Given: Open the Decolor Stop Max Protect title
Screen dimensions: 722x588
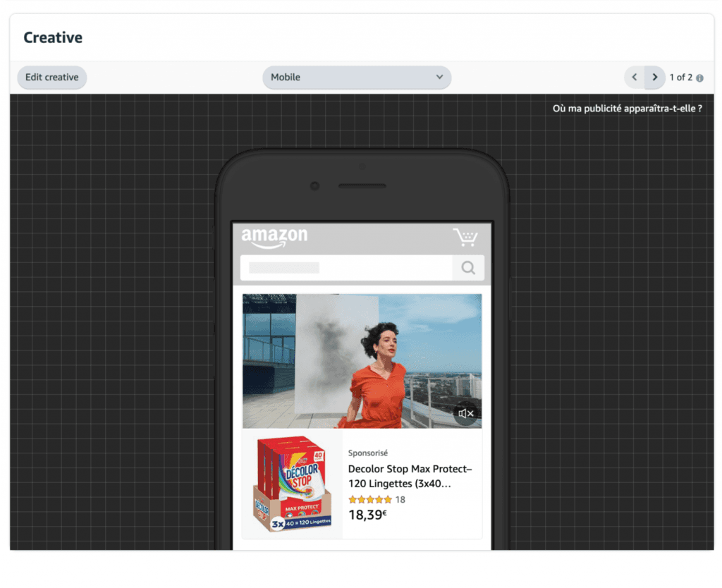Looking at the screenshot, I should [410, 477].
